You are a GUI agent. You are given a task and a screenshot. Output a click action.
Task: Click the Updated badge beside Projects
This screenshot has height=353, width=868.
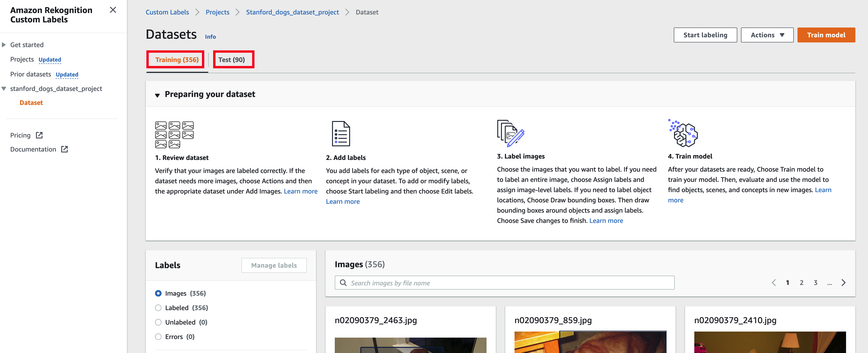50,59
